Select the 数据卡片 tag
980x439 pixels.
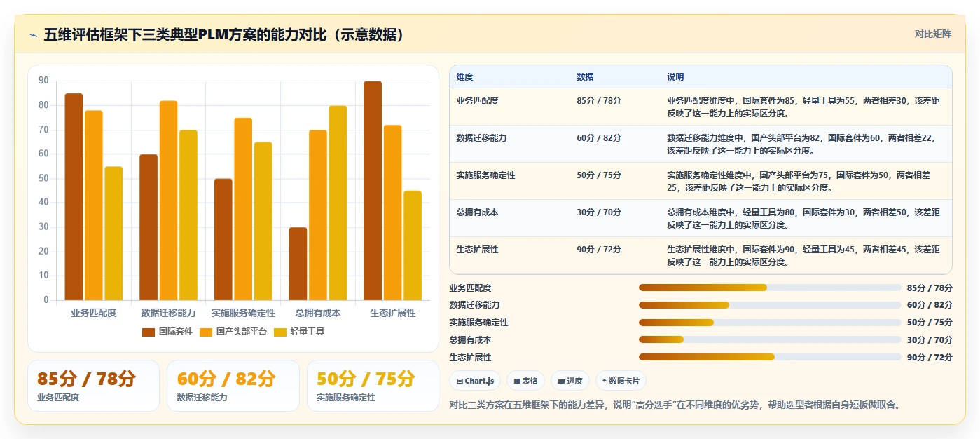621,381
